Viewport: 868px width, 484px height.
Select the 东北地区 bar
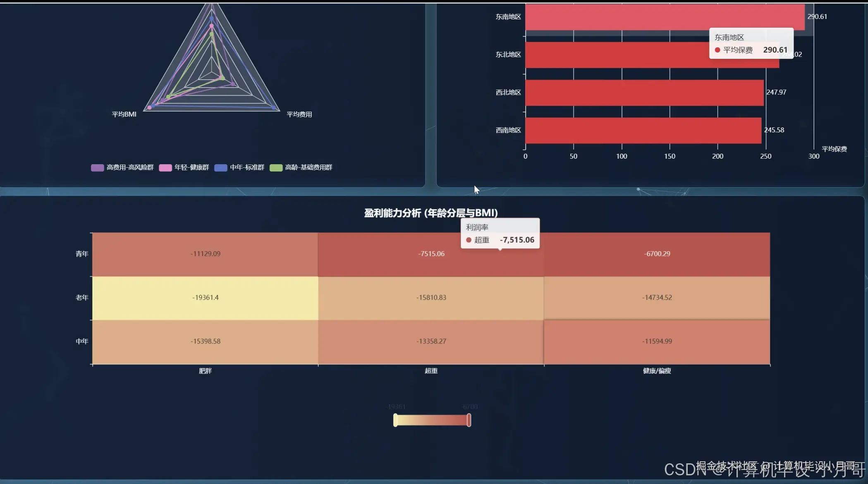tap(612, 55)
